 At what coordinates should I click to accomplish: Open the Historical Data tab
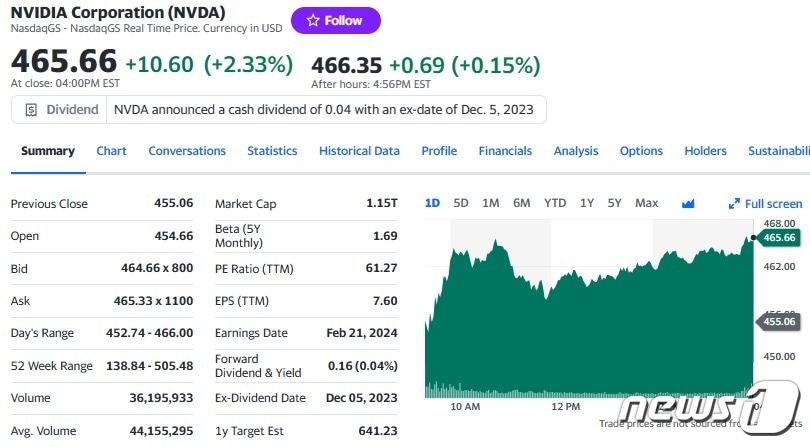pos(359,151)
